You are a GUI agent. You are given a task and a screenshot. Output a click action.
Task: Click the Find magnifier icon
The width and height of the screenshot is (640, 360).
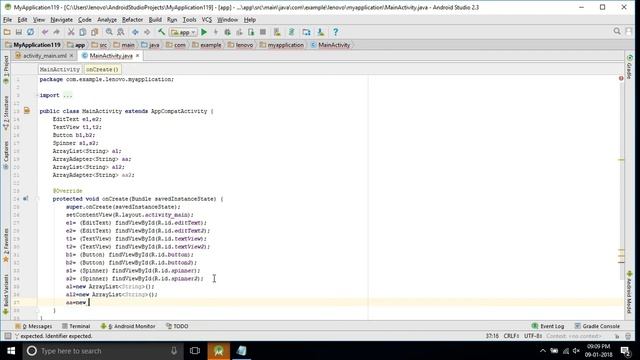point(109,32)
